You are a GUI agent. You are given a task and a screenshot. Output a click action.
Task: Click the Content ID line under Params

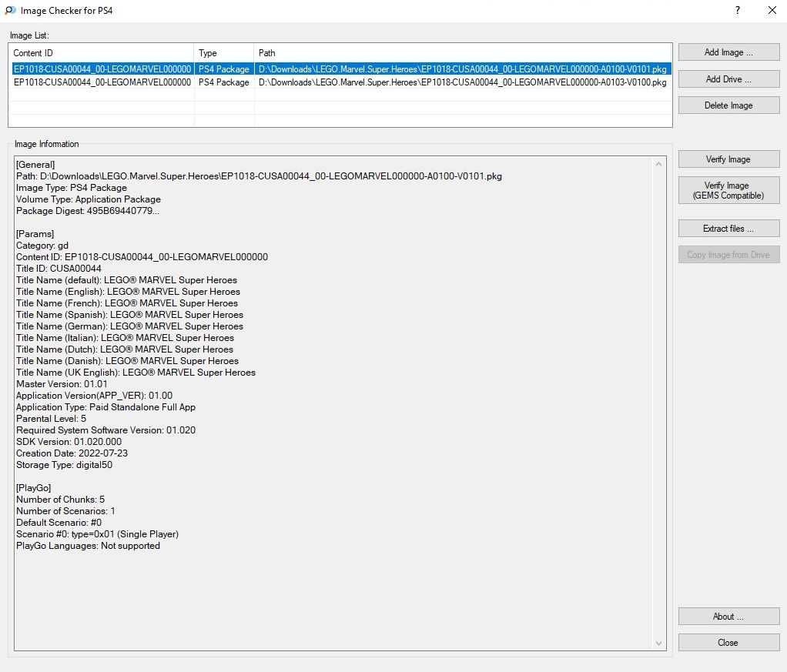click(142, 257)
